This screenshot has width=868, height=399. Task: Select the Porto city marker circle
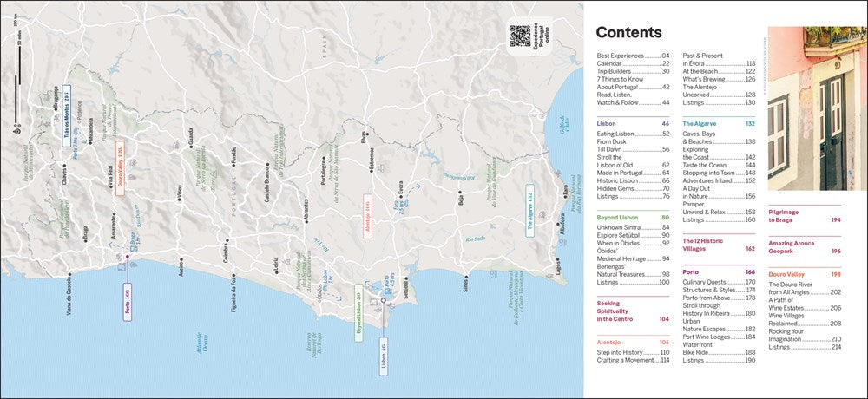tap(127, 256)
